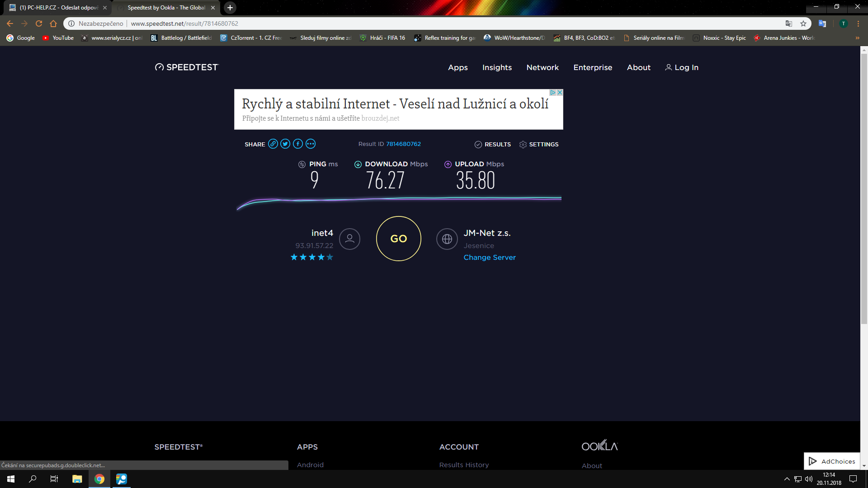Image resolution: width=868 pixels, height=488 pixels.
Task: Click the browser address bar
Action: coord(407,23)
